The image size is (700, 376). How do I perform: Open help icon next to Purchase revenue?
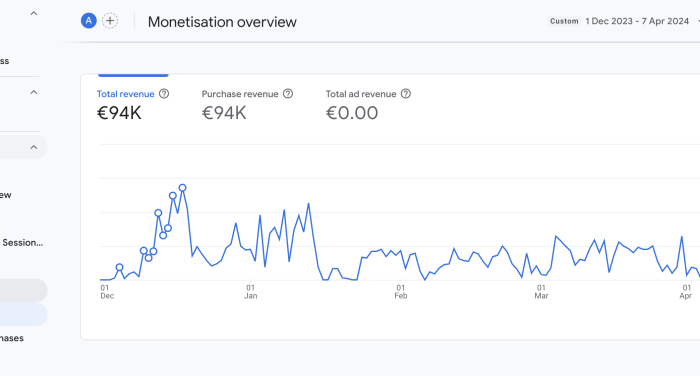[288, 94]
